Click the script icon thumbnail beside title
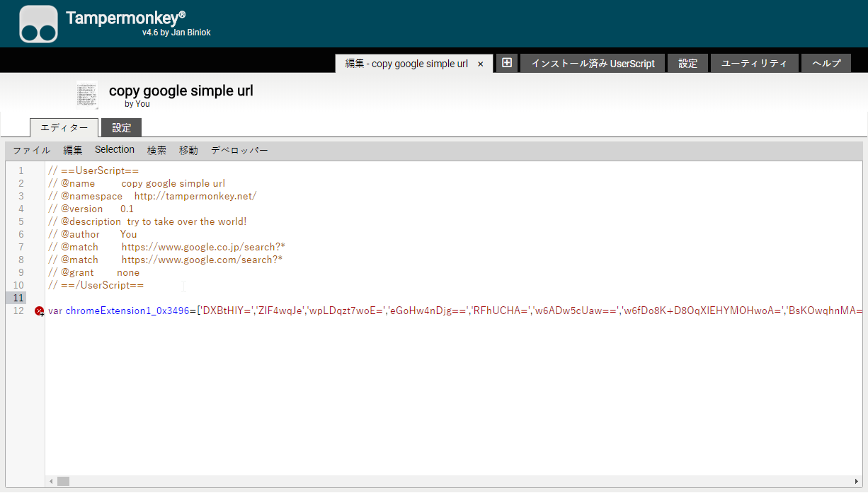 click(x=86, y=95)
